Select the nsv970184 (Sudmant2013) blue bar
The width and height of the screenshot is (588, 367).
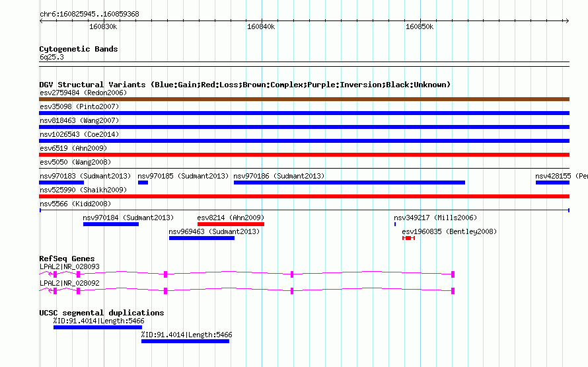[x=111, y=224]
